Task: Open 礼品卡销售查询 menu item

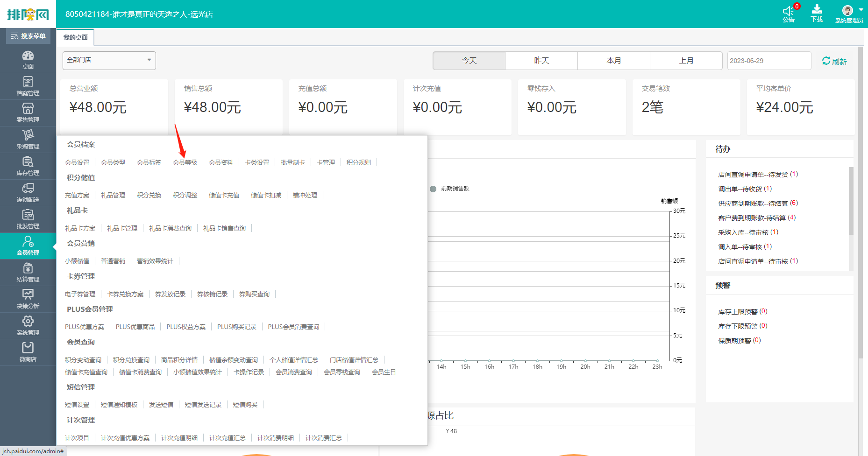Action: 224,228
